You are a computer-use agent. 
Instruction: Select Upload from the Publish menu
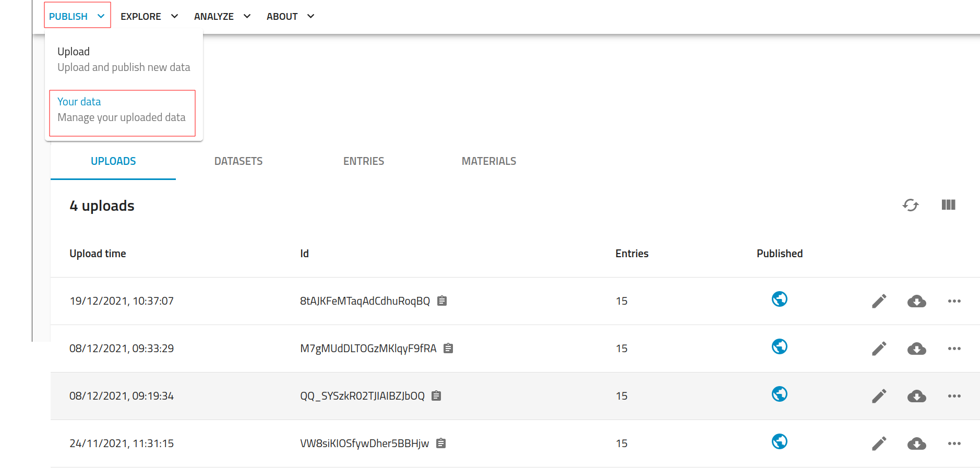[x=123, y=59]
